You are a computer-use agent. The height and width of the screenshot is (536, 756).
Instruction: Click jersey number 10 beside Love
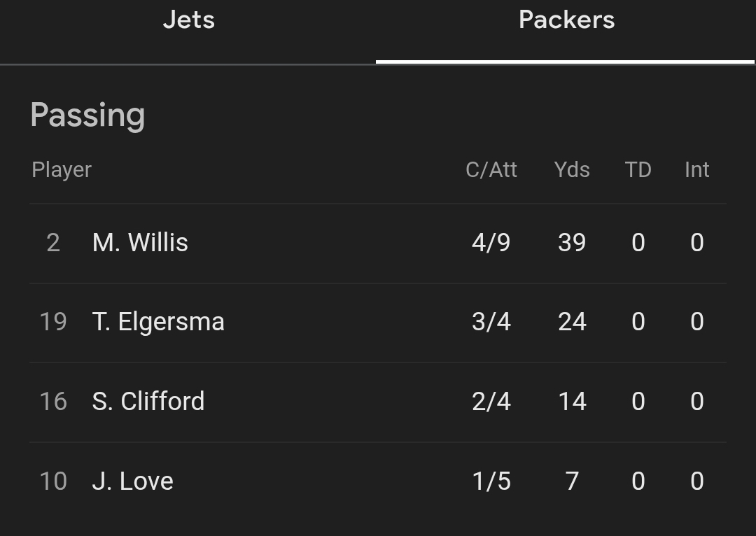[x=53, y=481]
